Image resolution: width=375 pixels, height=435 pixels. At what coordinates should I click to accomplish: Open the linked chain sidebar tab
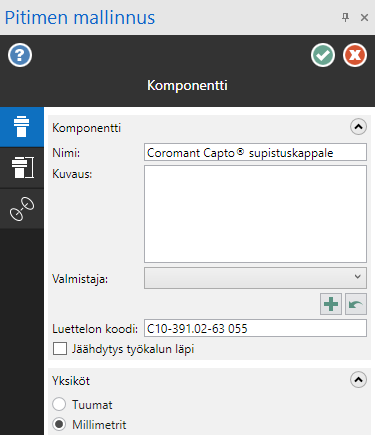coord(22,209)
